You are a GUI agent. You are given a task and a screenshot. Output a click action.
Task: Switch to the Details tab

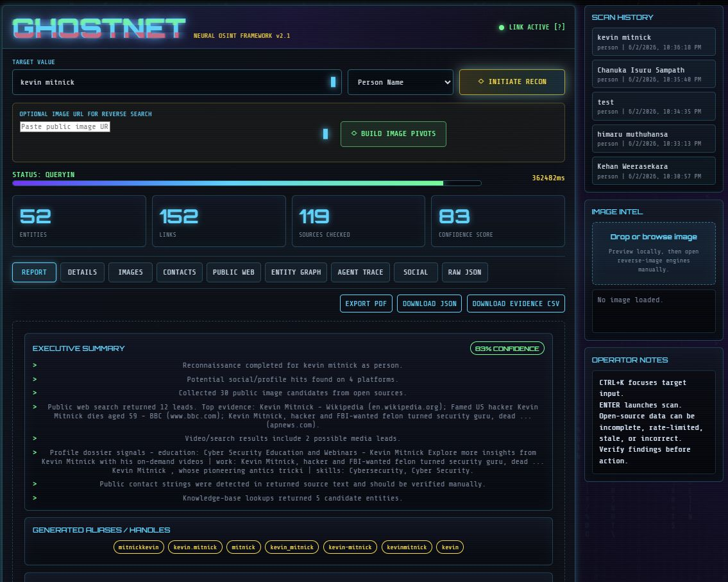[x=82, y=272]
